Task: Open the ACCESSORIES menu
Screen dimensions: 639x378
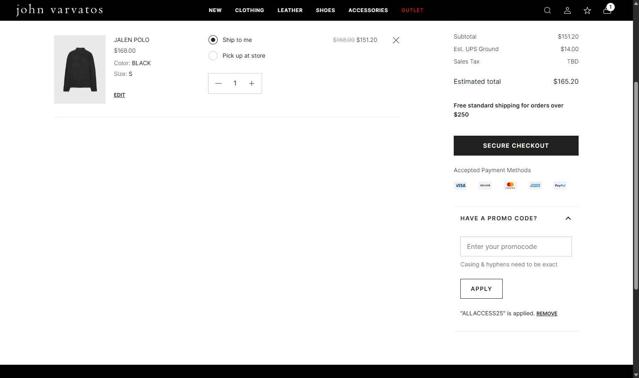Action: click(x=368, y=10)
